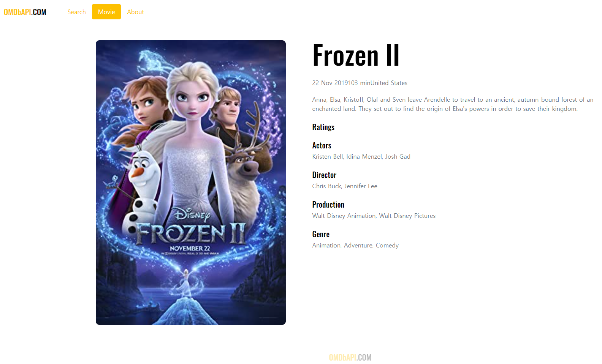Click the Walt Disney Animation production text
Screen dimensions: 602x364
(374, 216)
